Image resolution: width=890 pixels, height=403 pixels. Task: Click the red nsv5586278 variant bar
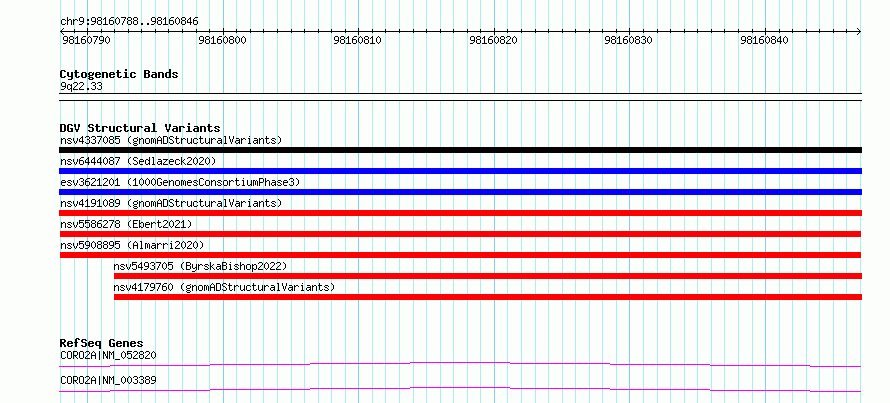tap(460, 234)
